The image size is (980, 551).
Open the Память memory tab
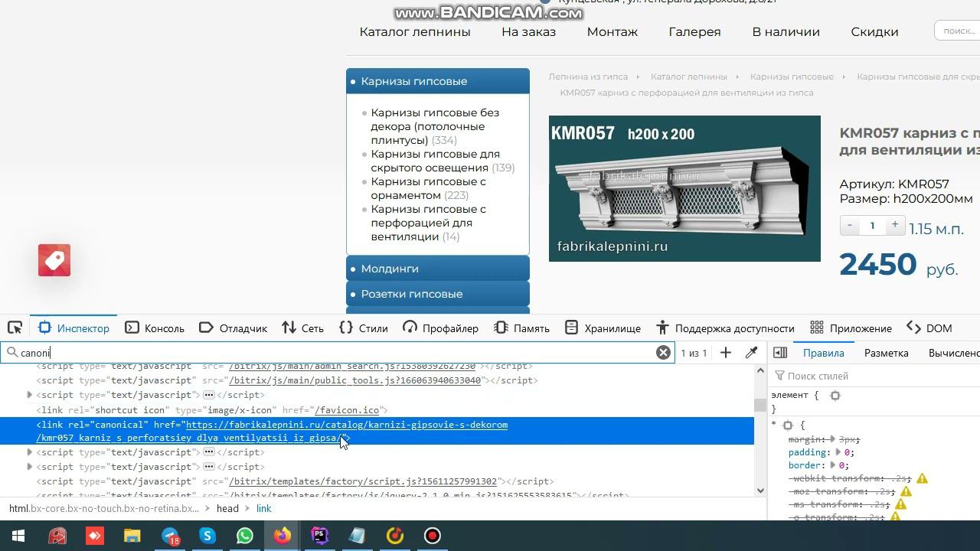521,328
